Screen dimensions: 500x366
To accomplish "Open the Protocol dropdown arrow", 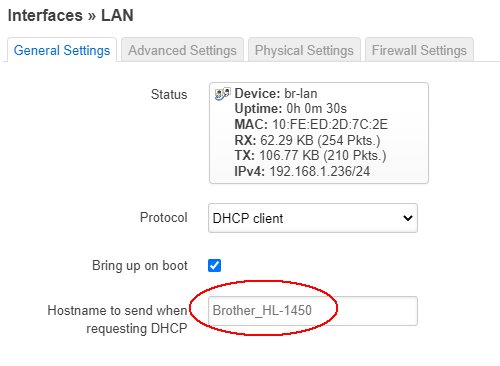I will [408, 218].
